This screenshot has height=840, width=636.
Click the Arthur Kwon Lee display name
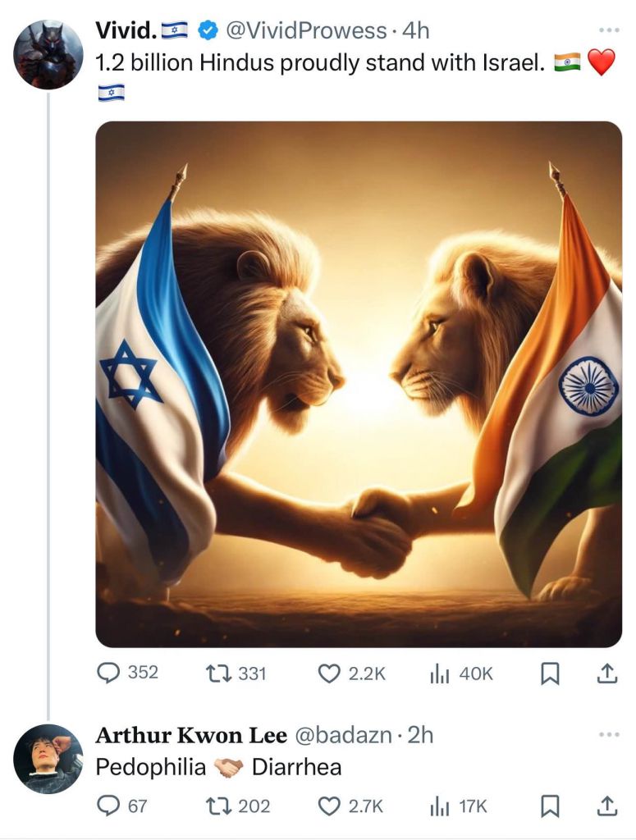(x=191, y=735)
